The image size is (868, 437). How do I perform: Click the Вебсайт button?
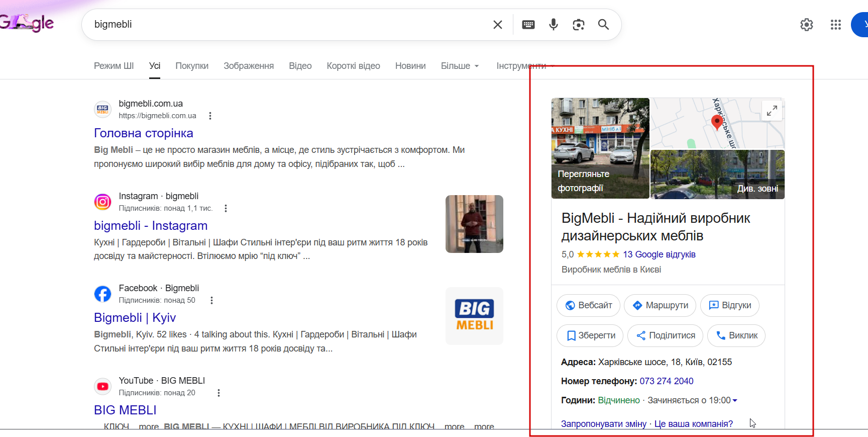coord(589,305)
